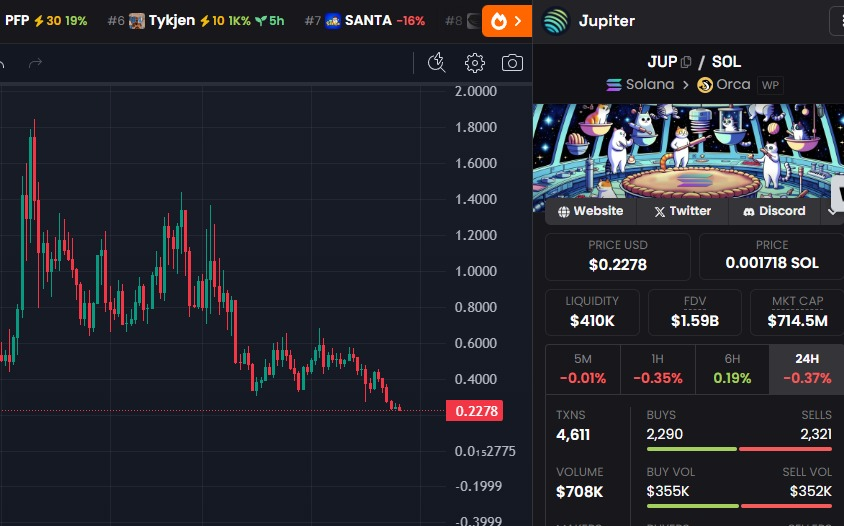Click the 1.0000 price axis label
Screen dimensions: 844x526
[x=476, y=271]
